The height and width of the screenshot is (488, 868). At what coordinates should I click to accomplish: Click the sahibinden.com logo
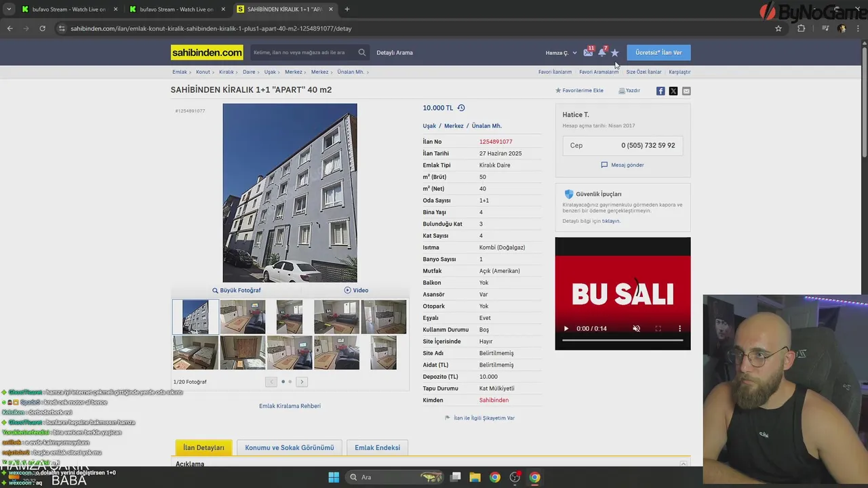(x=207, y=52)
